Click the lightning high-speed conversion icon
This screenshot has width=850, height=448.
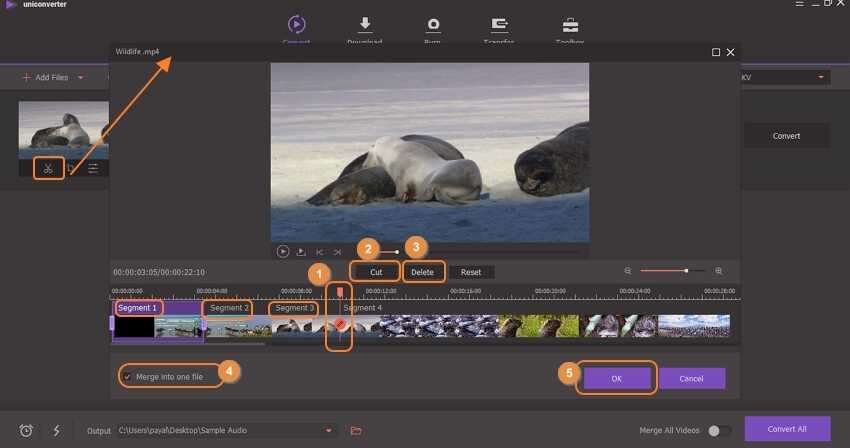click(56, 430)
